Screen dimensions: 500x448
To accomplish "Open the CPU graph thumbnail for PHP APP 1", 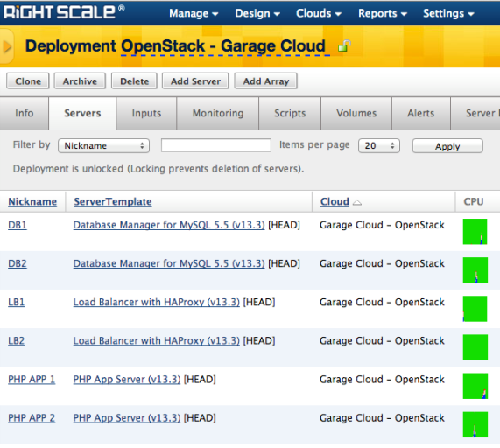I will coord(475,386).
